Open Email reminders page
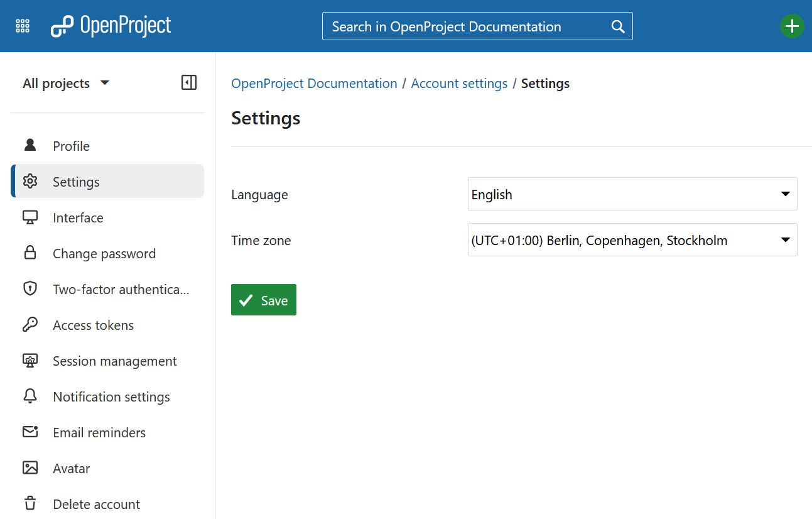This screenshot has width=812, height=519. (107, 432)
